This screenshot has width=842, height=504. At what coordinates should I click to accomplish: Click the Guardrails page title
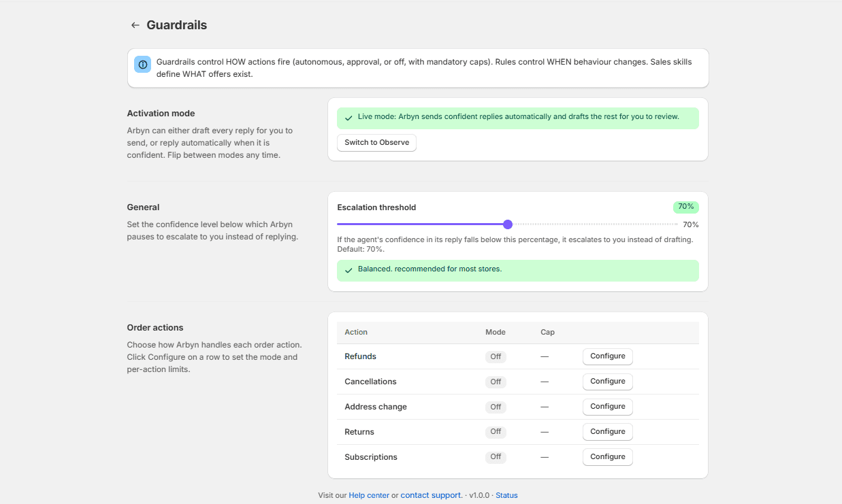tap(177, 25)
